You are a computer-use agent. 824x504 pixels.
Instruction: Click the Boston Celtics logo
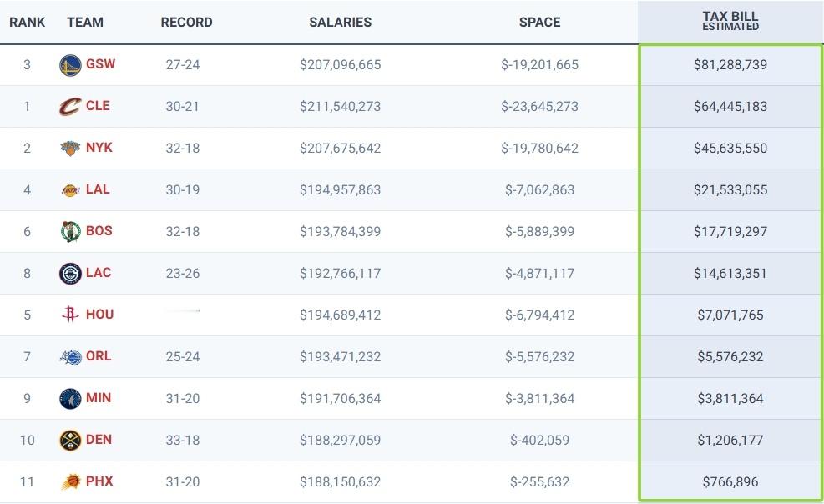(x=70, y=231)
